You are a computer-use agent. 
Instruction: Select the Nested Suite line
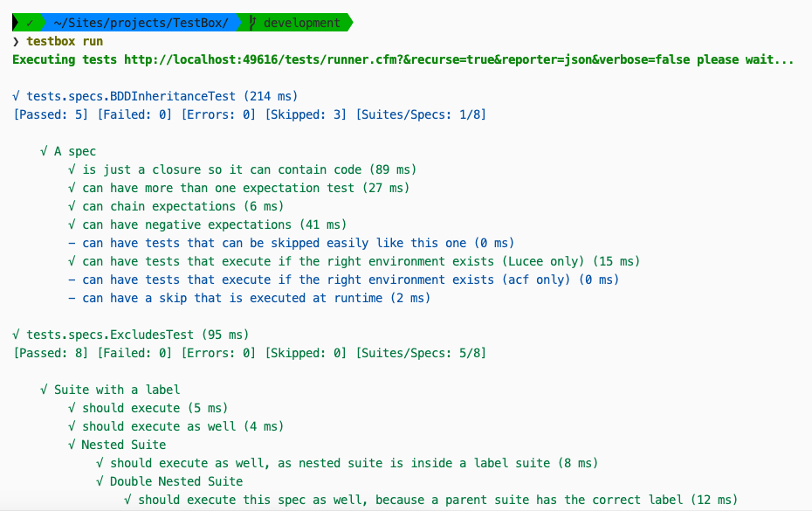click(123, 445)
